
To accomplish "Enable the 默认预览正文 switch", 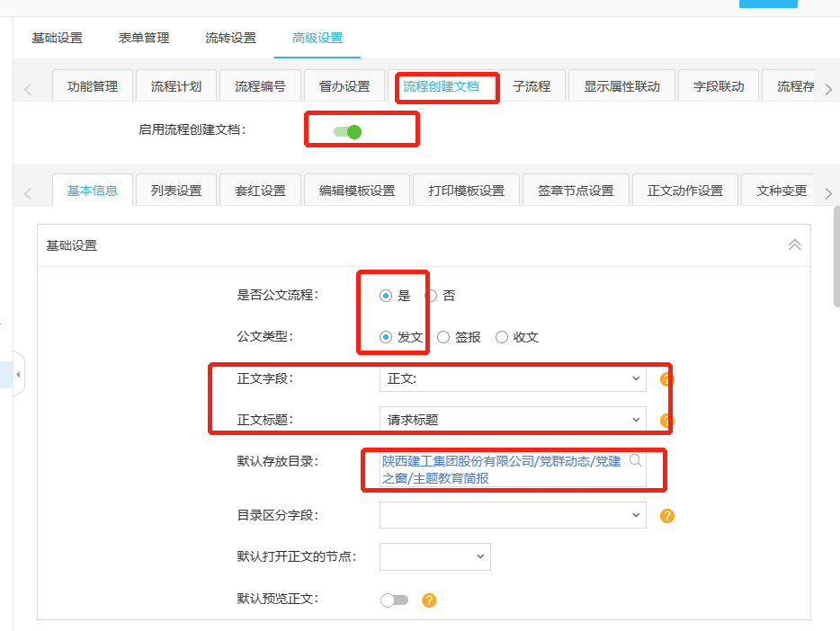I will click(x=394, y=600).
